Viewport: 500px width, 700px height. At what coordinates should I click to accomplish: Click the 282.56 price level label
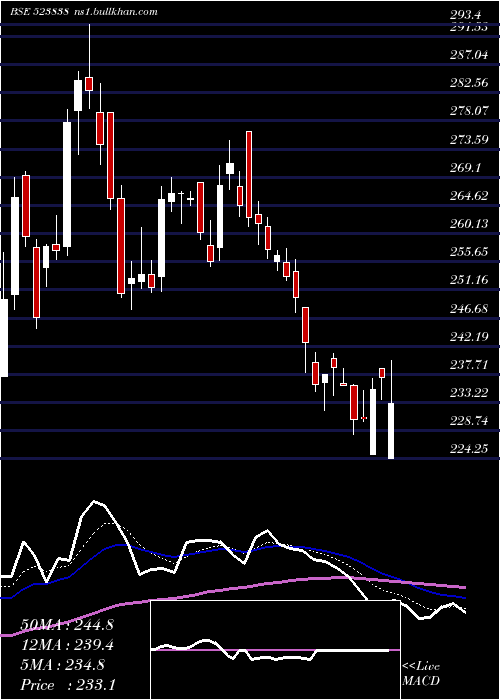pos(469,83)
